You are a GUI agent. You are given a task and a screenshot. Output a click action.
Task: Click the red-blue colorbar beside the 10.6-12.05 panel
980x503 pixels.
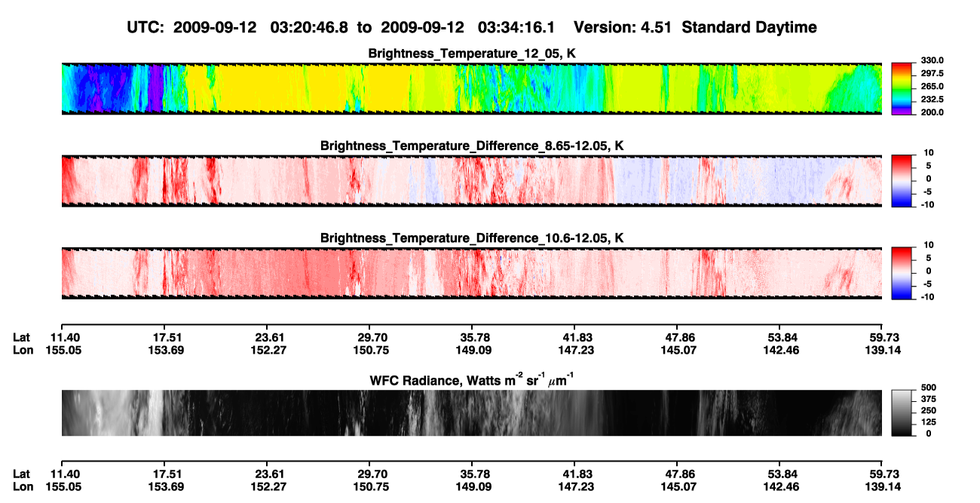[902, 274]
